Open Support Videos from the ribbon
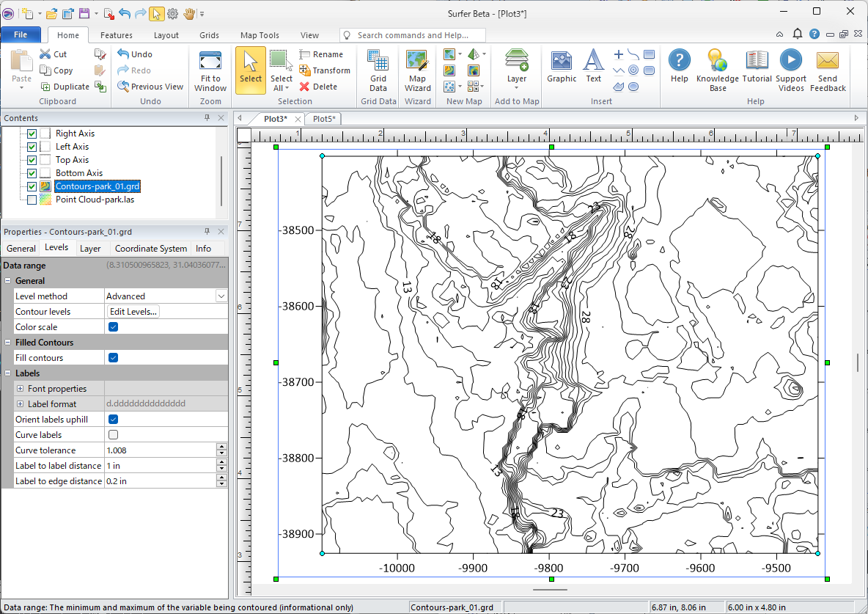 click(790, 62)
